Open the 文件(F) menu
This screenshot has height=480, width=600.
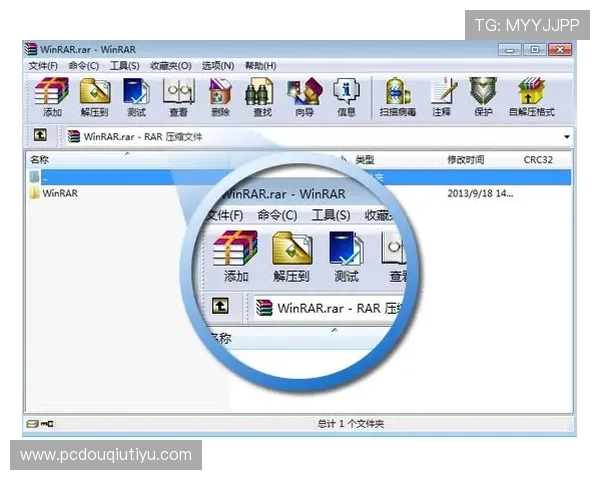(43, 66)
